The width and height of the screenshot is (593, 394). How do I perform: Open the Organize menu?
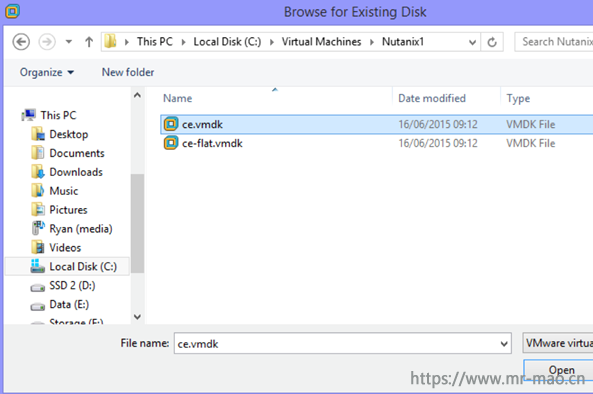(47, 72)
